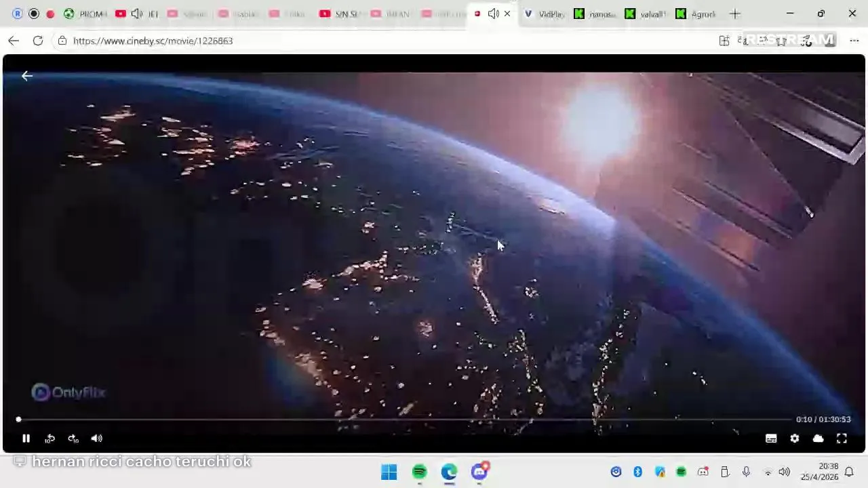Open the player settings gear

pyautogui.click(x=795, y=439)
